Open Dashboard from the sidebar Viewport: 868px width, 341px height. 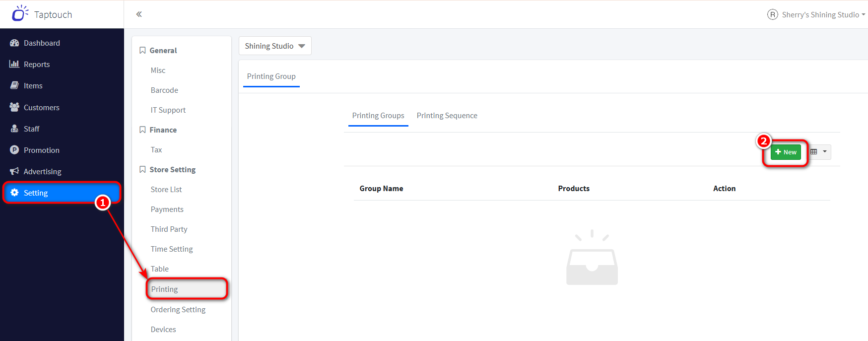[42, 43]
